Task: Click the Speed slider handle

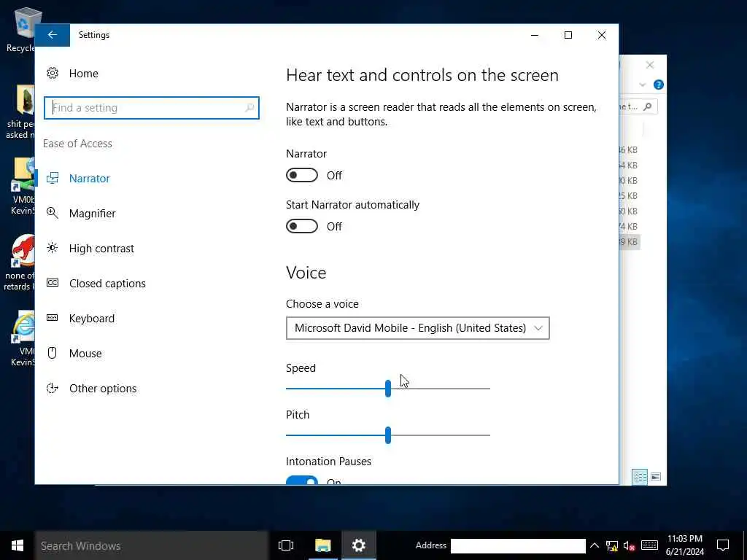Action: (388, 389)
